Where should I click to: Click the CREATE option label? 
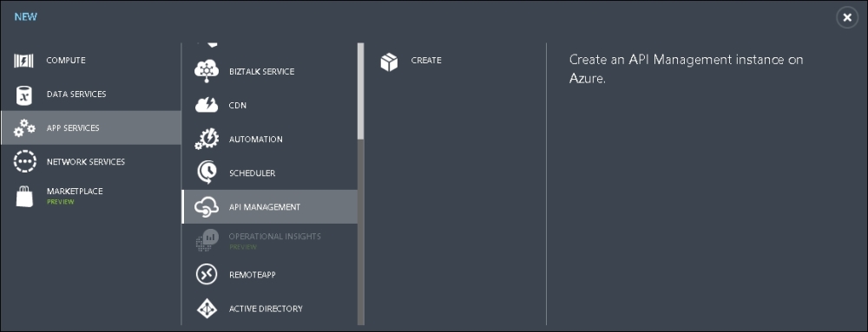click(x=426, y=61)
